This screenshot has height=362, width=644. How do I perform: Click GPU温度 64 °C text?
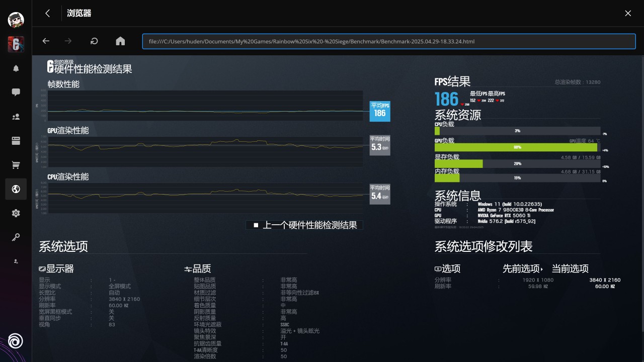584,141
